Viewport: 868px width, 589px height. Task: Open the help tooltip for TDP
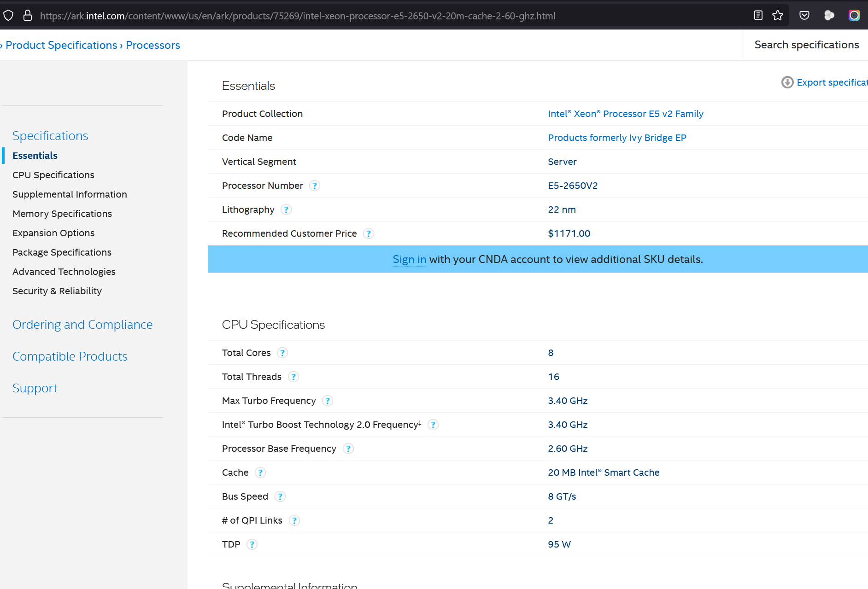point(252,545)
